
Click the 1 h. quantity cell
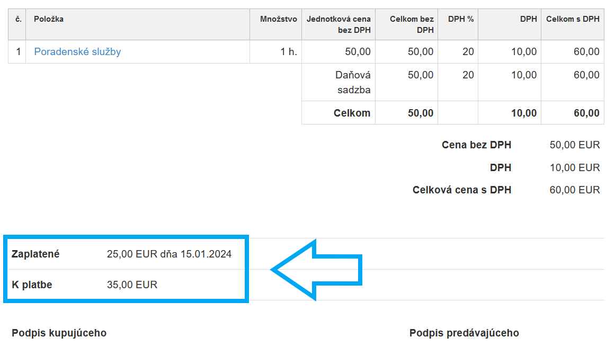[x=289, y=52]
